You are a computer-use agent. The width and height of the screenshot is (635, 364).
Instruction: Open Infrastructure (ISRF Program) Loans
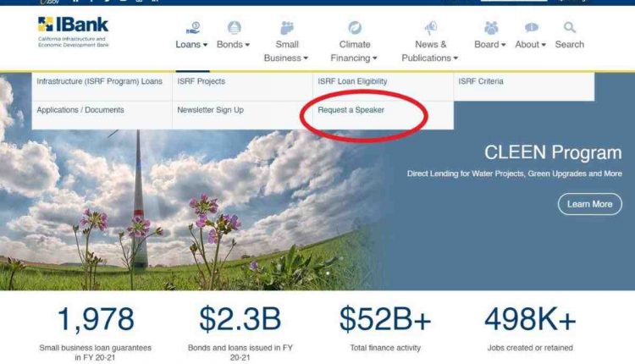pos(99,81)
